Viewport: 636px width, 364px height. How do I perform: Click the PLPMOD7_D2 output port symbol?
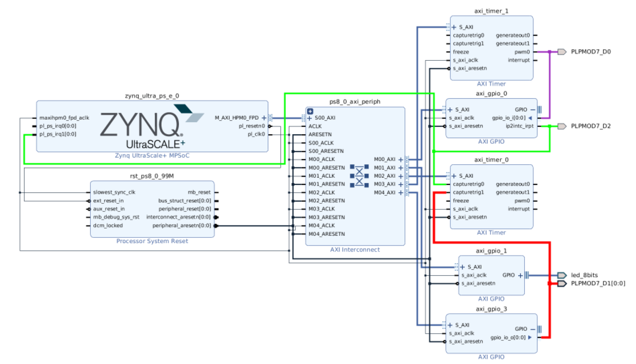pyautogui.click(x=562, y=126)
